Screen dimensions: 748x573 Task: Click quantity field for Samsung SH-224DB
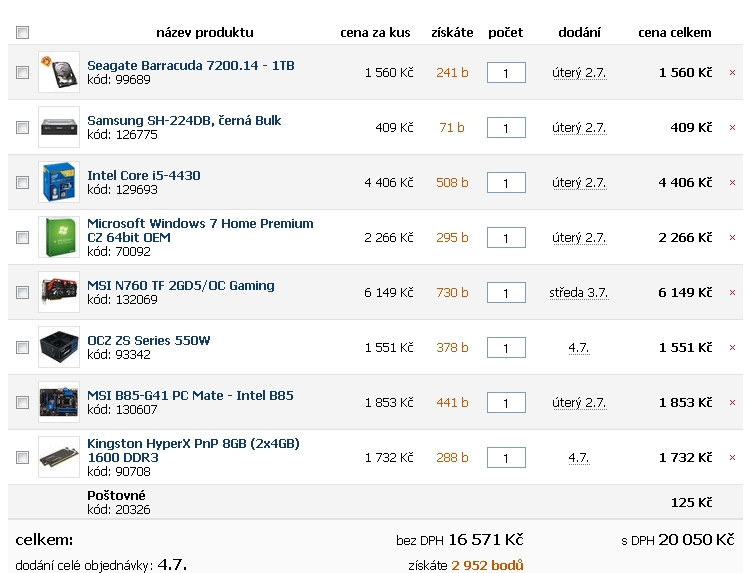click(x=506, y=128)
